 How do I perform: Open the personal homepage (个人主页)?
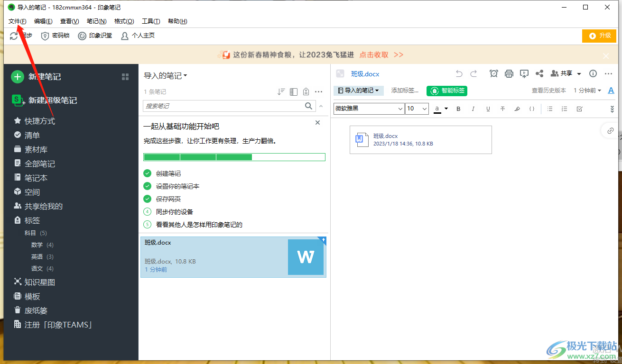coord(138,36)
